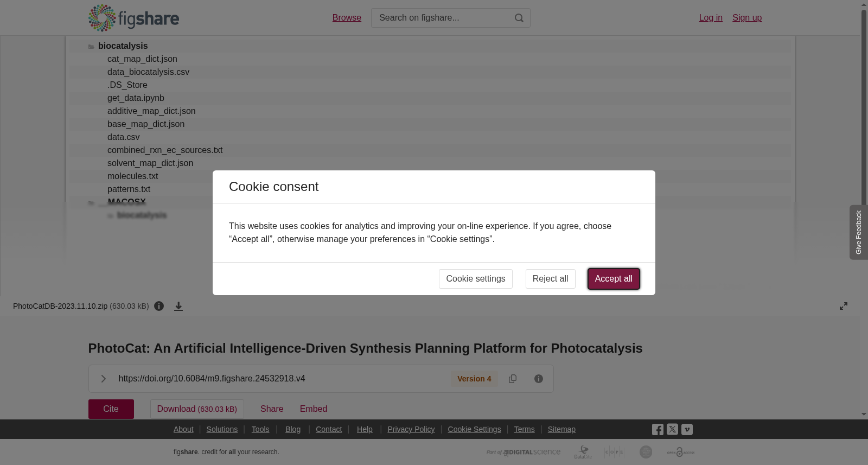The height and width of the screenshot is (465, 868).
Task: Click Download (630.03 kB) button
Action: 197,409
